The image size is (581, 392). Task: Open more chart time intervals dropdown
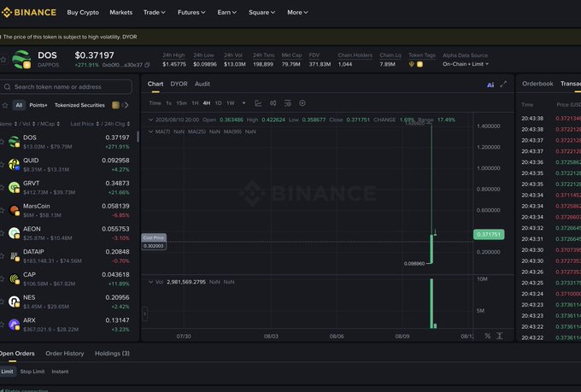pos(244,103)
